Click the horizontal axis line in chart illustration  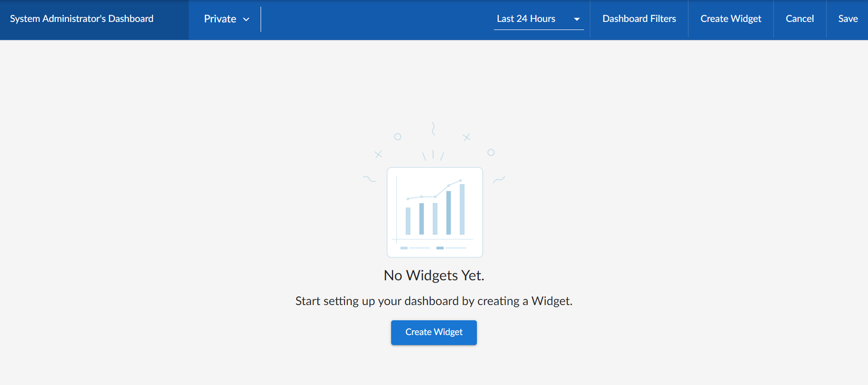pyautogui.click(x=433, y=239)
